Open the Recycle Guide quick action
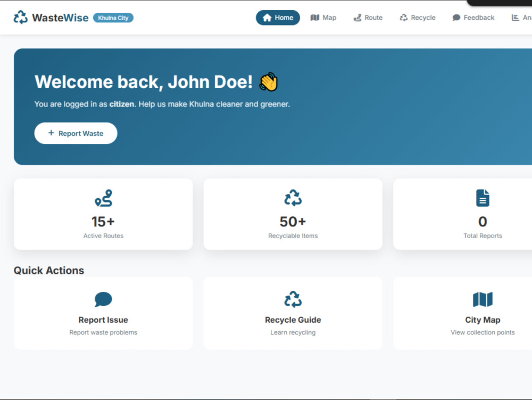 click(293, 313)
